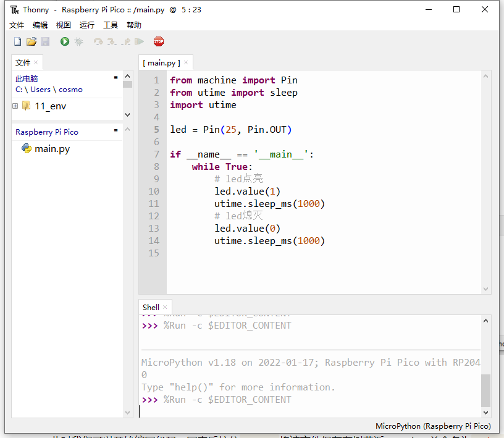Open the 文件 menu
The width and height of the screenshot is (504, 438).
(x=17, y=25)
